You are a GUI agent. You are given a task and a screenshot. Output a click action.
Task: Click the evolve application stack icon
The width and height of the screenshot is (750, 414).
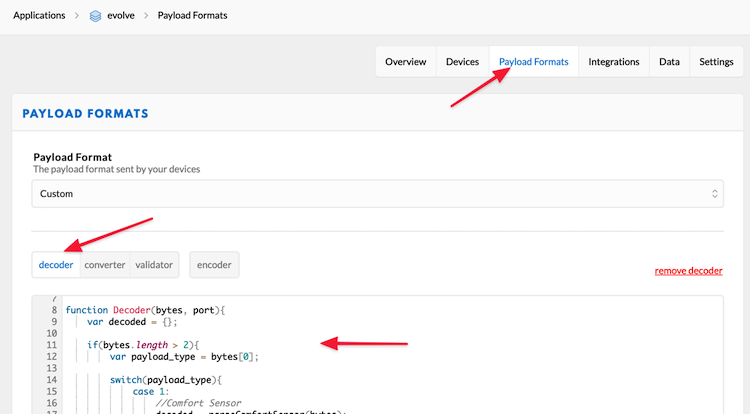coord(96,16)
